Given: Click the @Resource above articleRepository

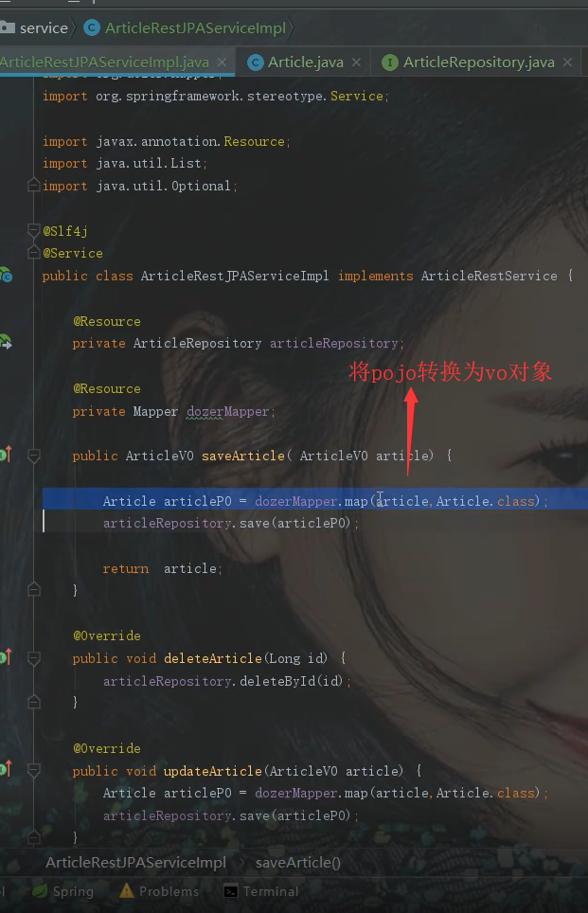Looking at the screenshot, I should tap(107, 321).
